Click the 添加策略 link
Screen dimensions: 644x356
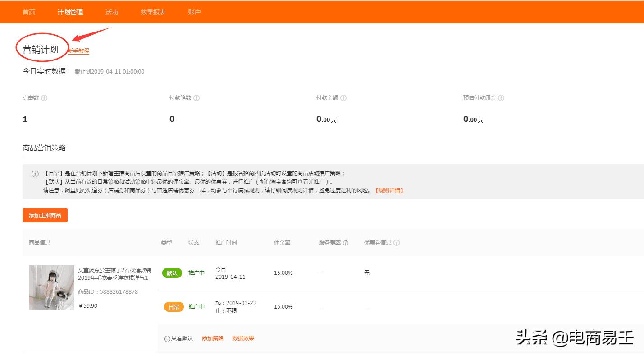pyautogui.click(x=212, y=338)
